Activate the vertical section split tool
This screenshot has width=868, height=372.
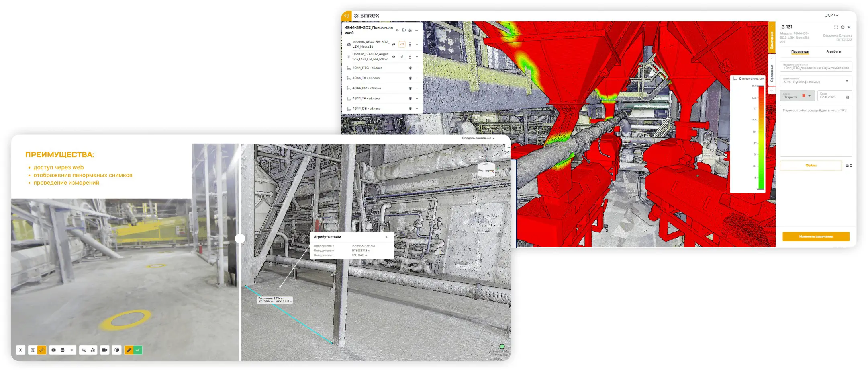(x=53, y=350)
